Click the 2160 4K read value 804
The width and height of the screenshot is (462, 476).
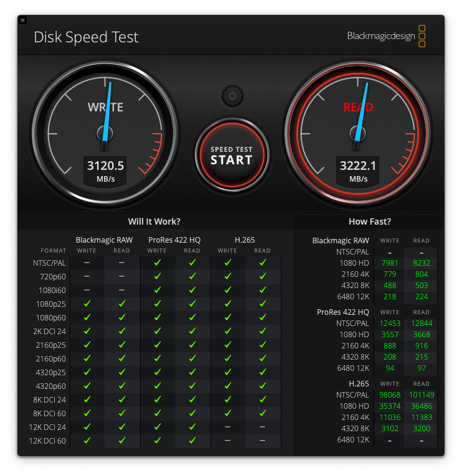(x=422, y=274)
